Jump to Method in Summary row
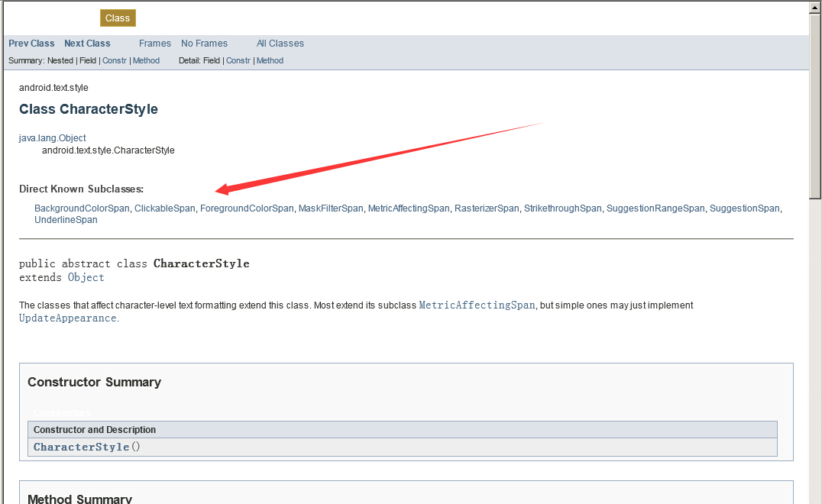 tap(146, 61)
